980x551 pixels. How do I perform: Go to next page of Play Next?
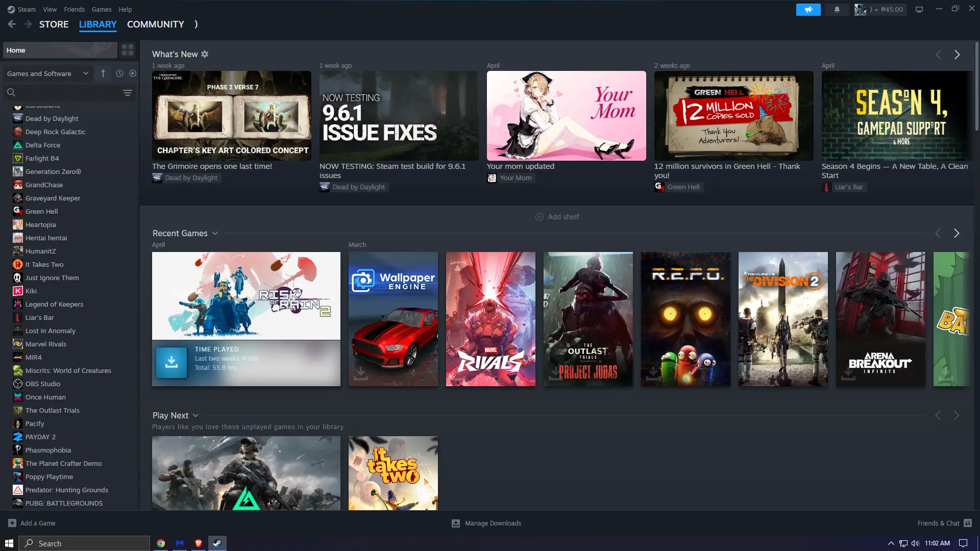click(x=957, y=415)
